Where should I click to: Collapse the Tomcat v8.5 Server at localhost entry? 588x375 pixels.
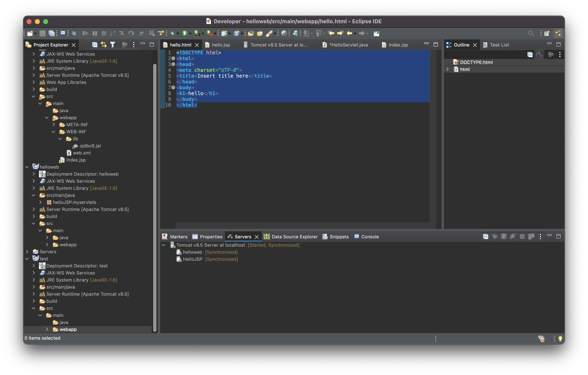point(163,245)
